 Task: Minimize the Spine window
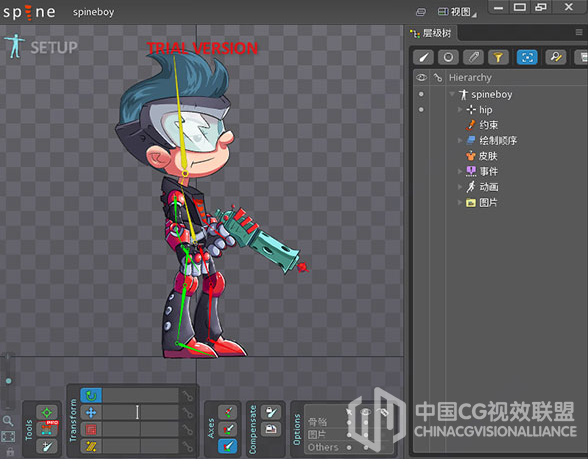click(498, 8)
